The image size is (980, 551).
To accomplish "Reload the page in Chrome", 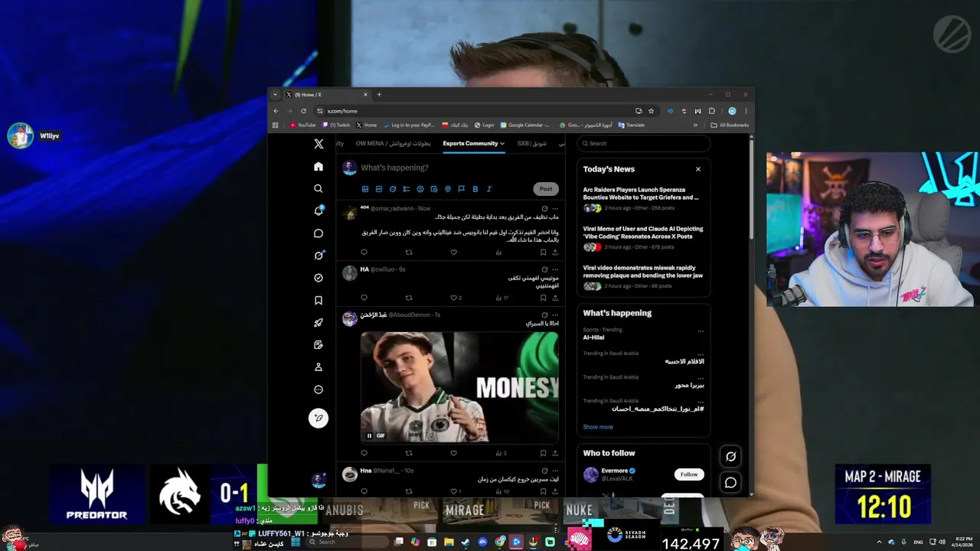I will pos(303,111).
